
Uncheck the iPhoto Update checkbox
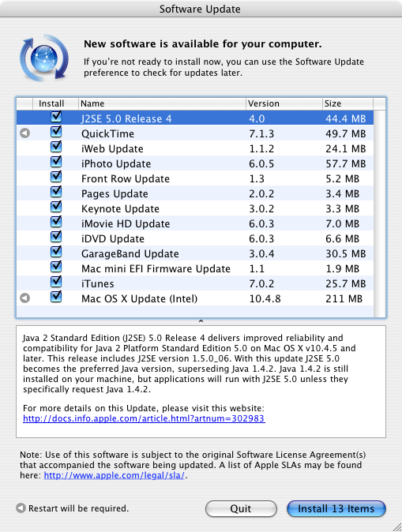(56, 162)
